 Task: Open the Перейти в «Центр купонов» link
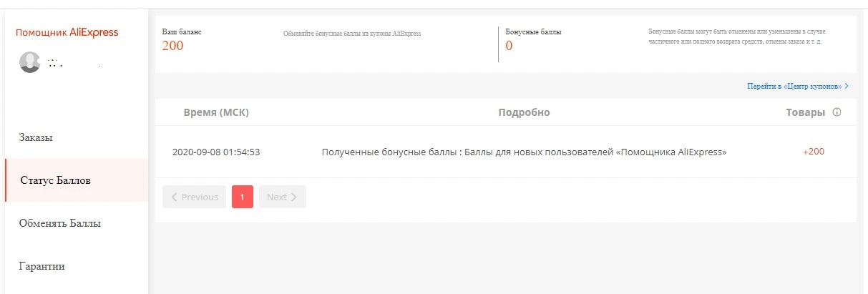(798, 86)
